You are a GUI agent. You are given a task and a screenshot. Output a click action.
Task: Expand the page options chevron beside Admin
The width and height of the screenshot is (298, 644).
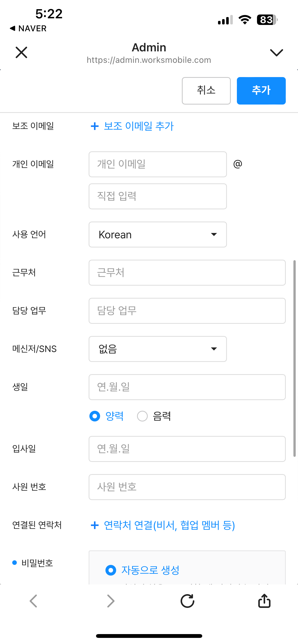pos(277,52)
